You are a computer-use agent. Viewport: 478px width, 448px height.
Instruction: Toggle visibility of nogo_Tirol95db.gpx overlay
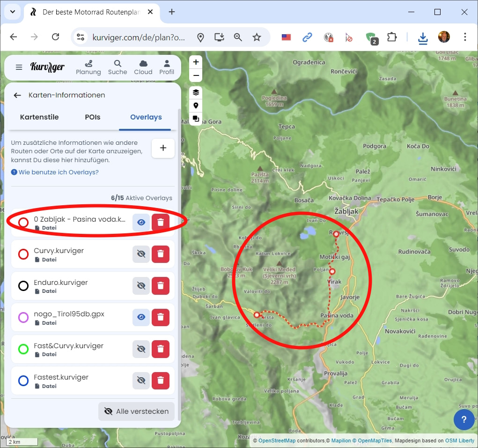point(141,317)
